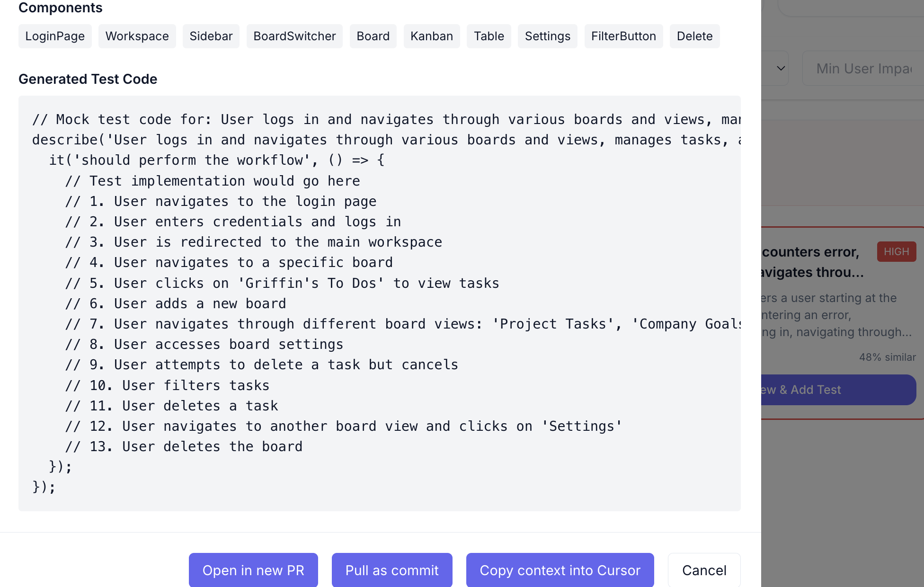Expand the filter dropdown chevron in the background
924x587 pixels.
(x=781, y=68)
